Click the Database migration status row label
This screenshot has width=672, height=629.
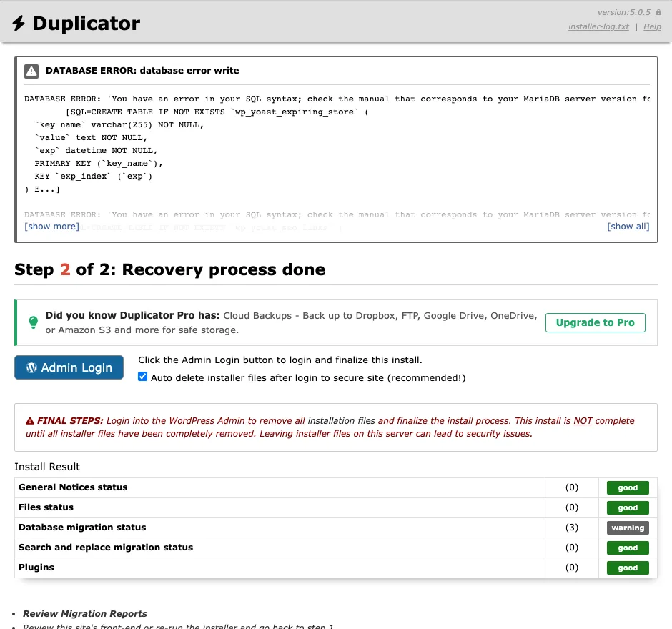(x=82, y=528)
